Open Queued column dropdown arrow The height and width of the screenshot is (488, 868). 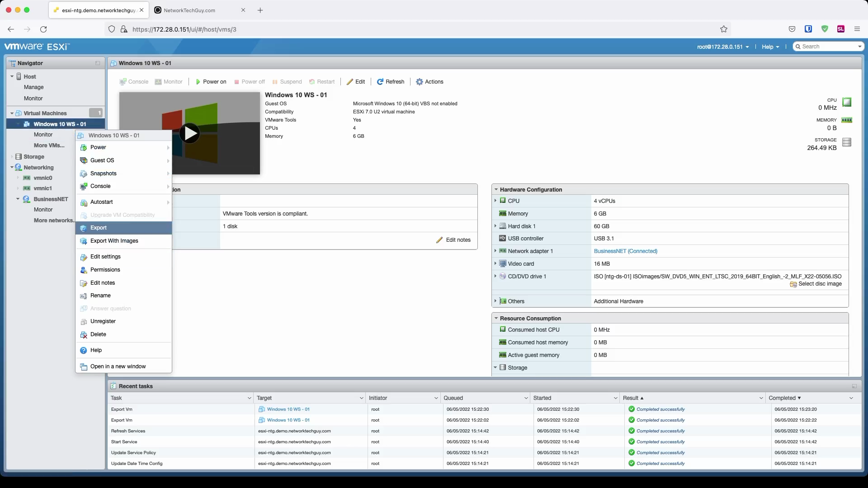pyautogui.click(x=526, y=398)
